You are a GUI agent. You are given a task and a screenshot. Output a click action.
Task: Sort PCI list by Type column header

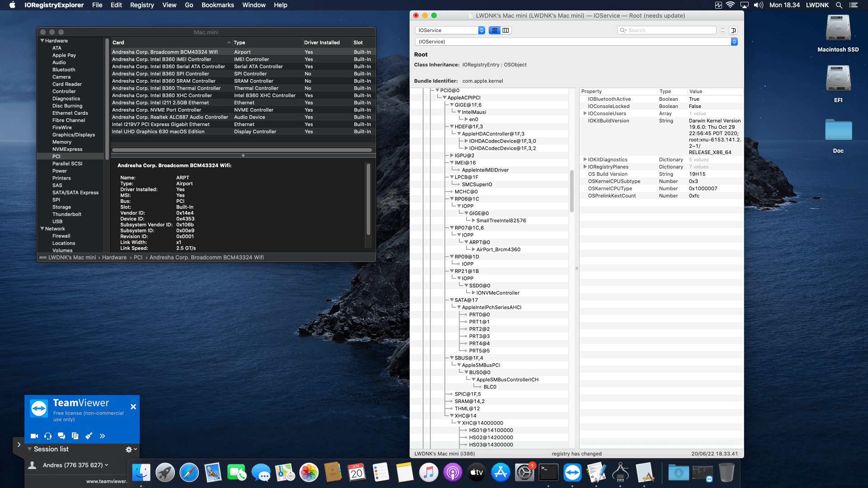pyautogui.click(x=268, y=42)
